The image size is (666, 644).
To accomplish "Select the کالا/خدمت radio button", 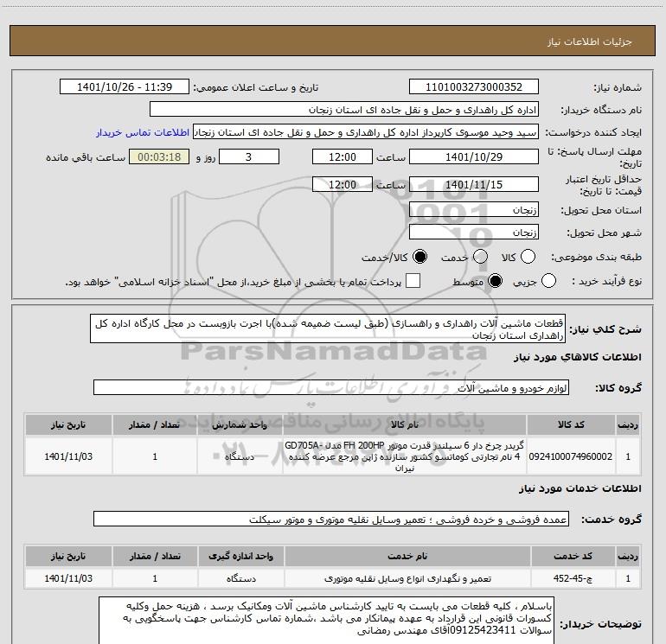I will coord(420,257).
